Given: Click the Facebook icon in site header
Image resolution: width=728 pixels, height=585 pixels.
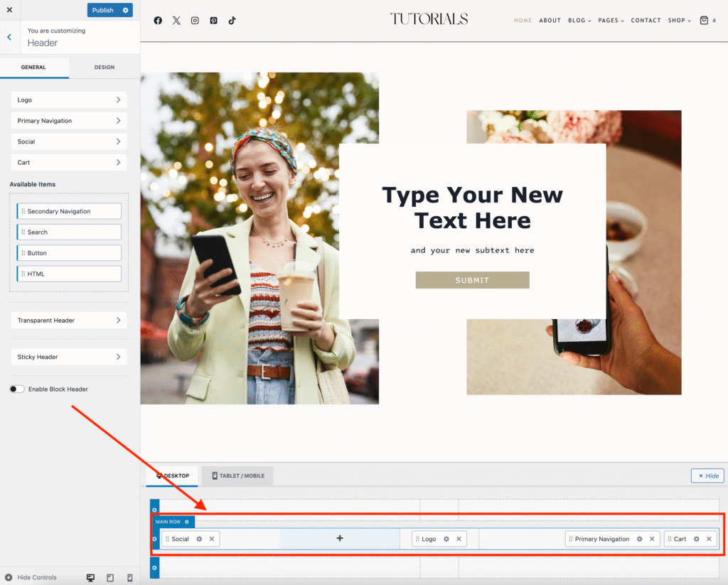Looking at the screenshot, I should (x=158, y=21).
